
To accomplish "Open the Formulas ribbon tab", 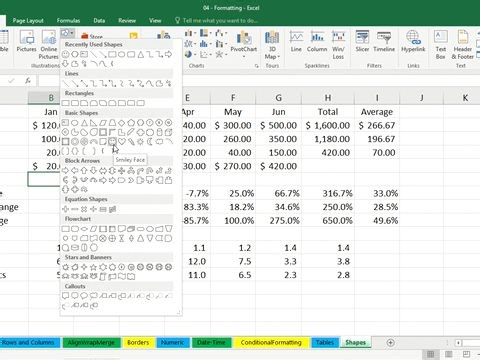I will [x=68, y=21].
